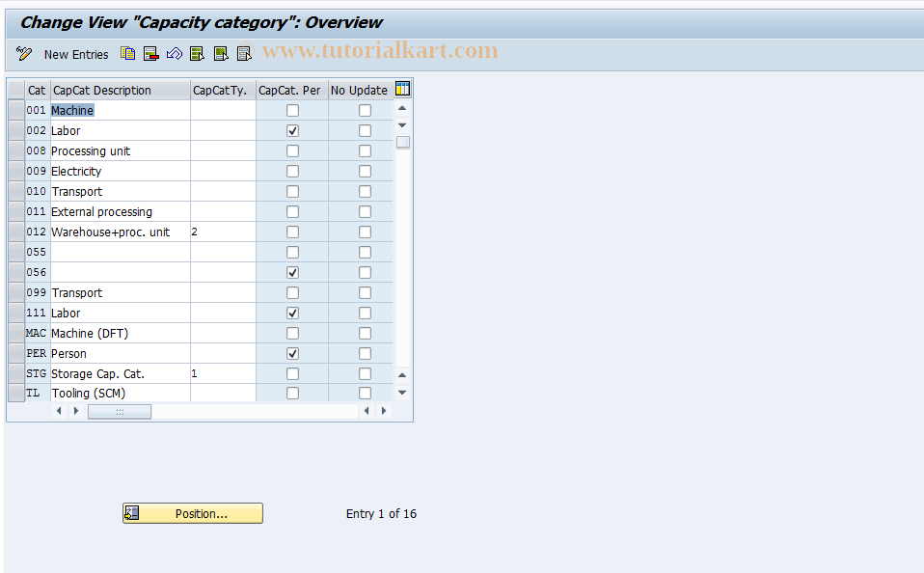
Task: Click the Processing unit description cell
Action: 121,150
